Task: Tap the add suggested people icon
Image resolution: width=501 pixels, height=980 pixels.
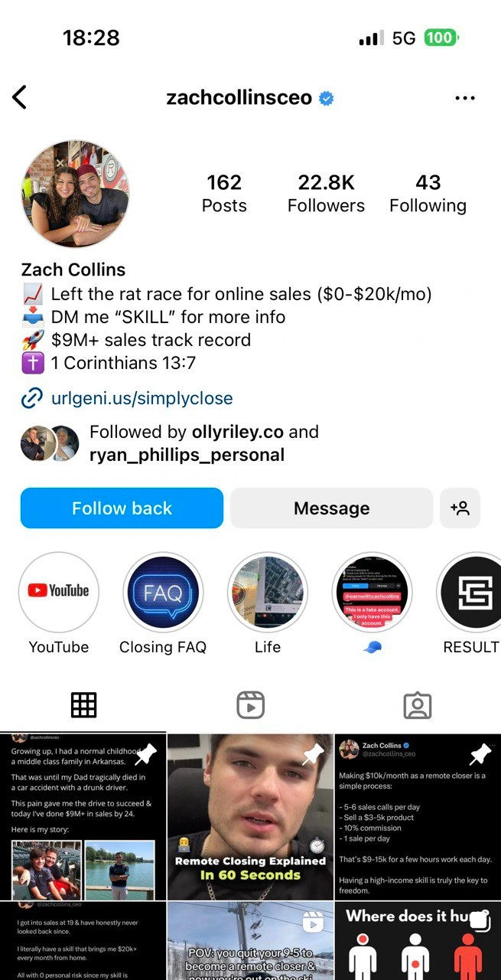Action: tap(460, 508)
